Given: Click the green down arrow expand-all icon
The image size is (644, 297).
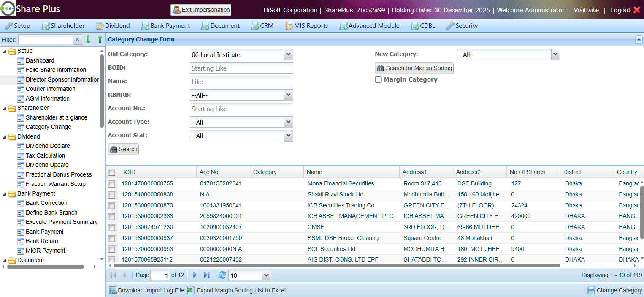Looking at the screenshot, I should tap(88, 39).
